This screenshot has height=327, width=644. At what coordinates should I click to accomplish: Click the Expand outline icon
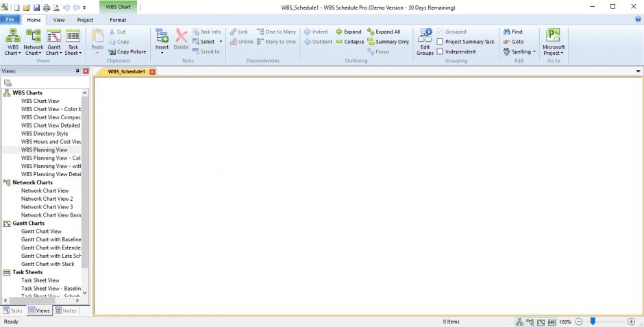(x=339, y=32)
